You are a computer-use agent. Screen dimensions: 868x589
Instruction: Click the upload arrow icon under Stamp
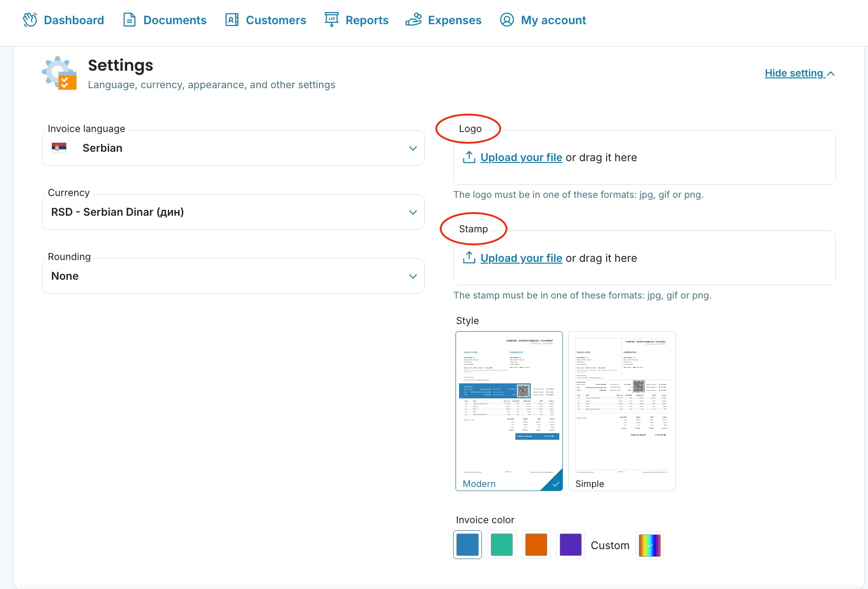469,258
